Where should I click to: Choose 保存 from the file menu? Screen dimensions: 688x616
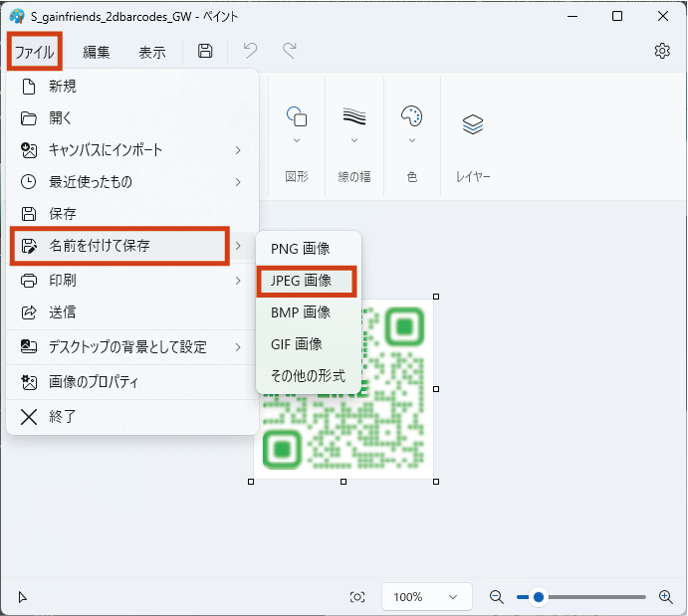tap(131, 214)
